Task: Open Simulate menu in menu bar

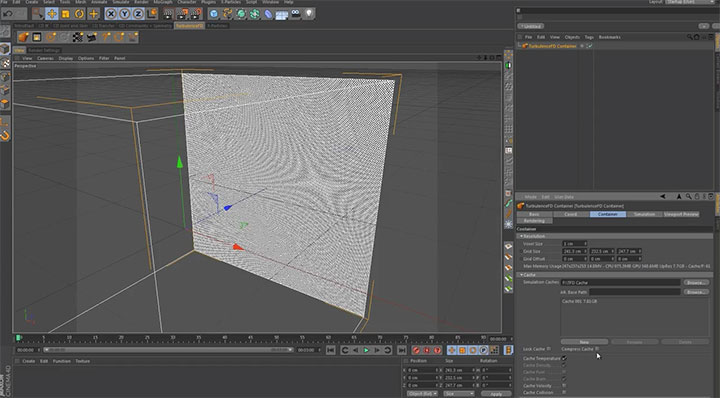Action: (x=121, y=2)
